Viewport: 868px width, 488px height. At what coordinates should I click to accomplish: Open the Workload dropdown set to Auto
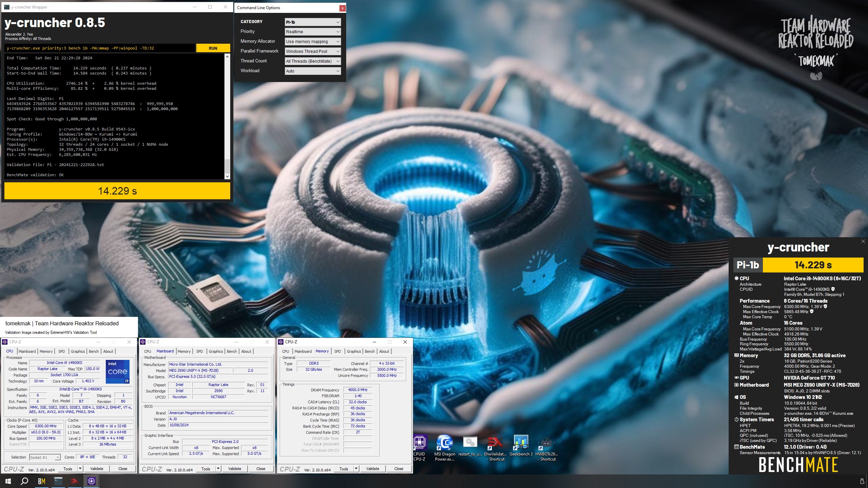[x=313, y=71]
